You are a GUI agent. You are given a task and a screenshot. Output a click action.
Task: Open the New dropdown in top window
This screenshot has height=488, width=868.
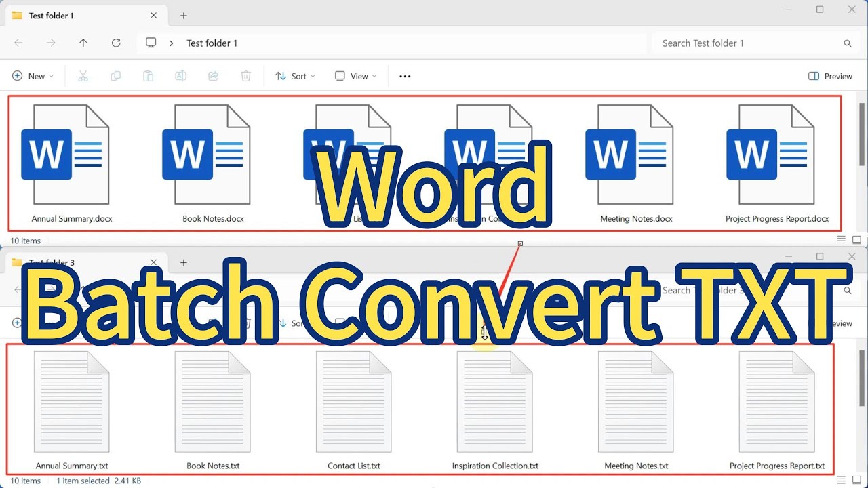tap(33, 76)
